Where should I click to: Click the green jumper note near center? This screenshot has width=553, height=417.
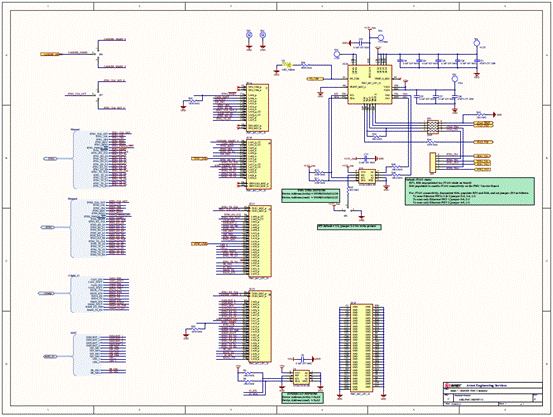pos(349,227)
